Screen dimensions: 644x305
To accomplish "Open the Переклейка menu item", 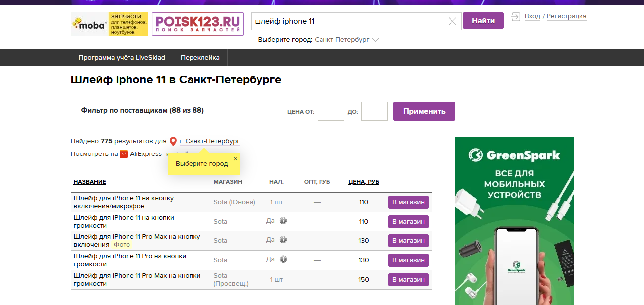I will click(x=200, y=58).
